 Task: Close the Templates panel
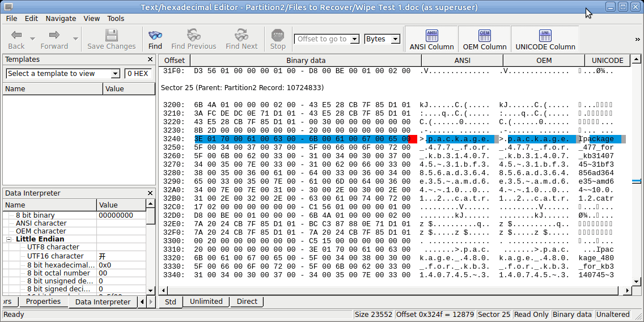pyautogui.click(x=150, y=60)
